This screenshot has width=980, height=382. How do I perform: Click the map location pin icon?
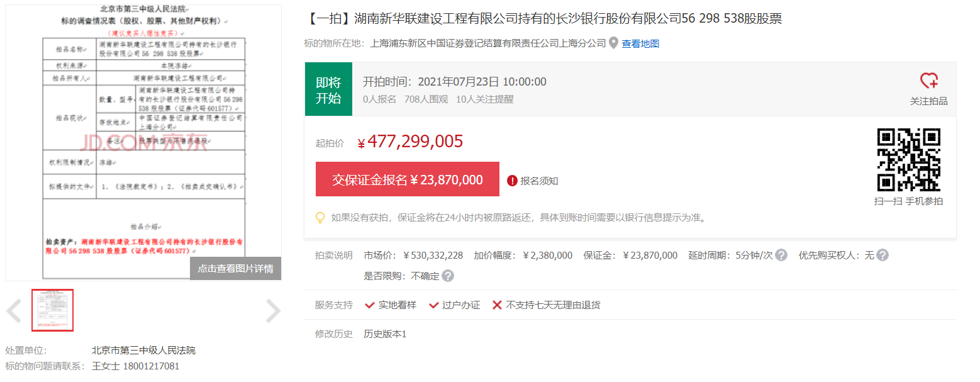[613, 43]
